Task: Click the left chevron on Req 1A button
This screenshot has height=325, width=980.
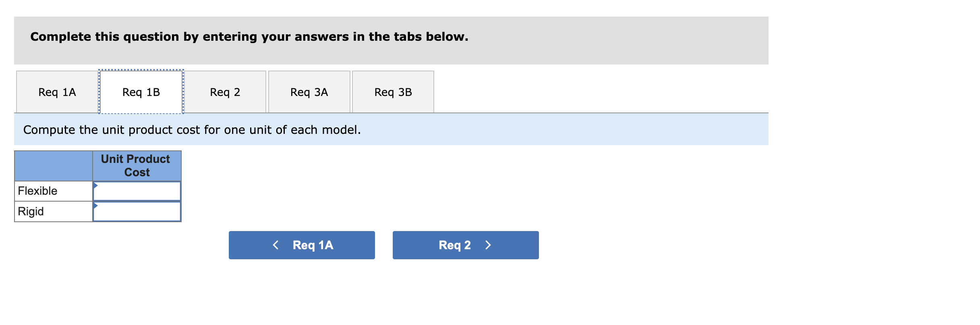Action: point(276,245)
